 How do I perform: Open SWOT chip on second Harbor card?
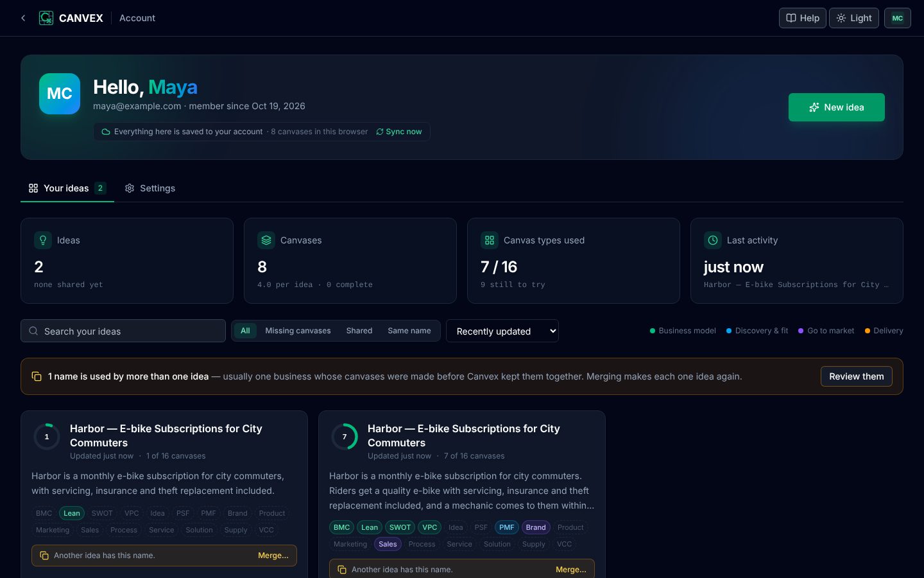[400, 527]
